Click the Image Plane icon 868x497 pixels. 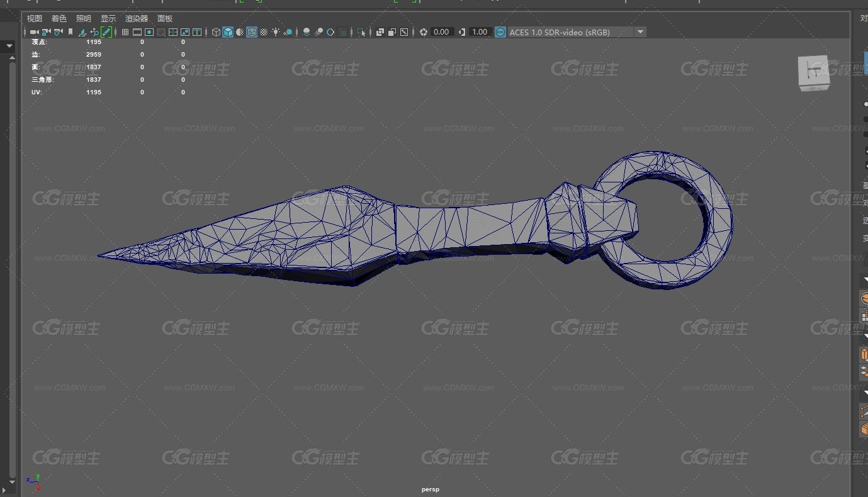pyautogui.click(x=82, y=32)
